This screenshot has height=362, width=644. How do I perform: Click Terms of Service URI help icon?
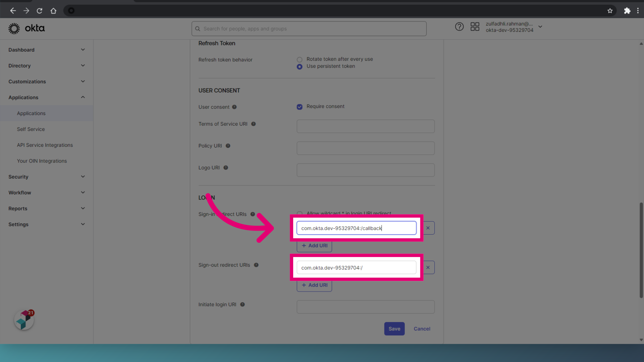click(x=254, y=124)
